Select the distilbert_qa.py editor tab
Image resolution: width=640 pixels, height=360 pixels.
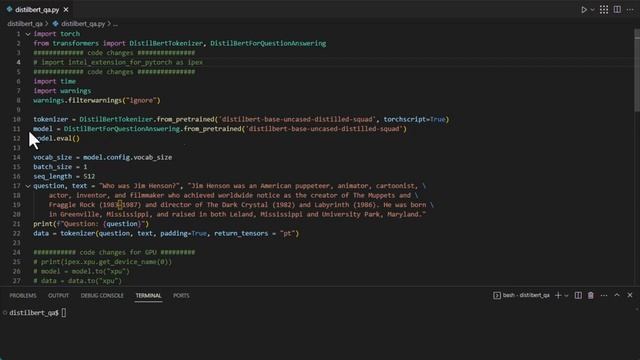tap(37, 9)
